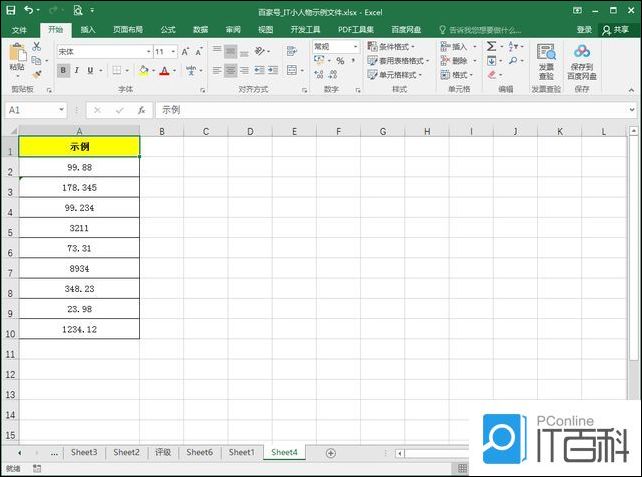Activate the Format Painter brush
642x477 pixels.
pyautogui.click(x=37, y=74)
